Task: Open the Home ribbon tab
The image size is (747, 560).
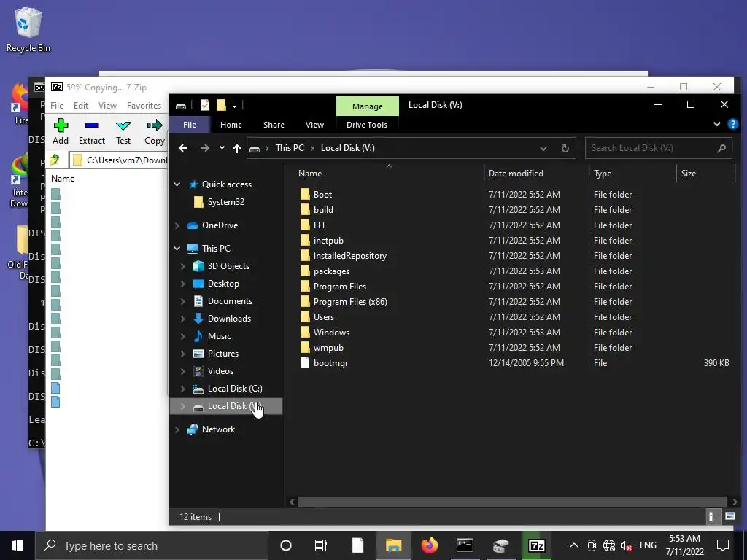Action: coord(231,125)
